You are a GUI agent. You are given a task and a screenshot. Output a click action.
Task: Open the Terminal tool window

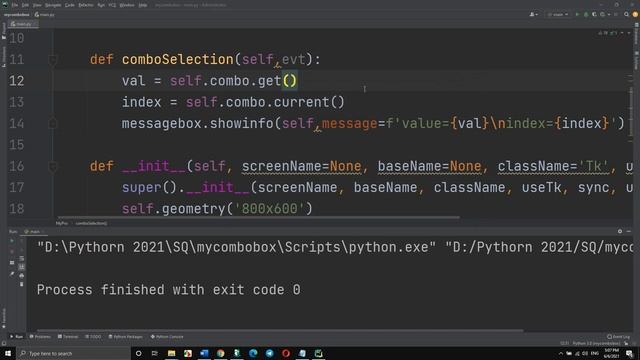click(68, 337)
